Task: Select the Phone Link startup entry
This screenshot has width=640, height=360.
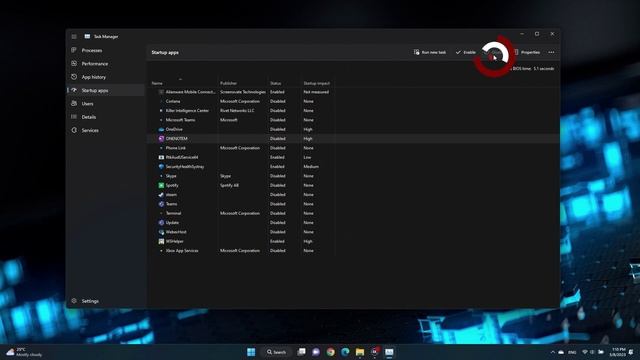Action: tap(176, 148)
